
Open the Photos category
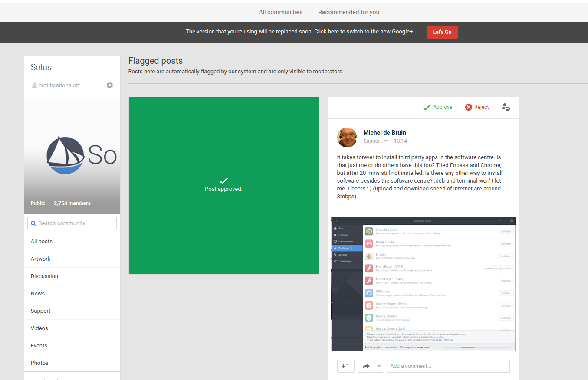pyautogui.click(x=72, y=363)
